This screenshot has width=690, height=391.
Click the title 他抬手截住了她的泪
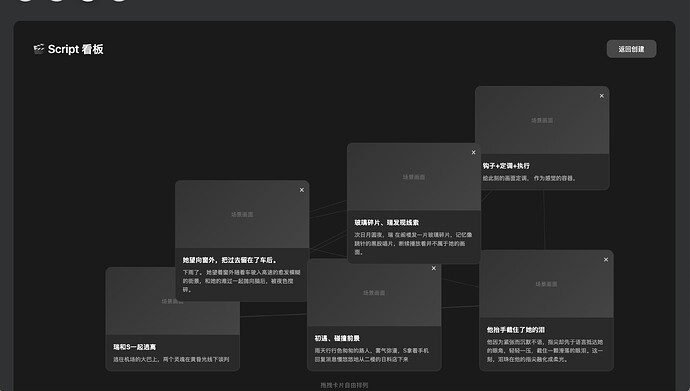pos(516,329)
